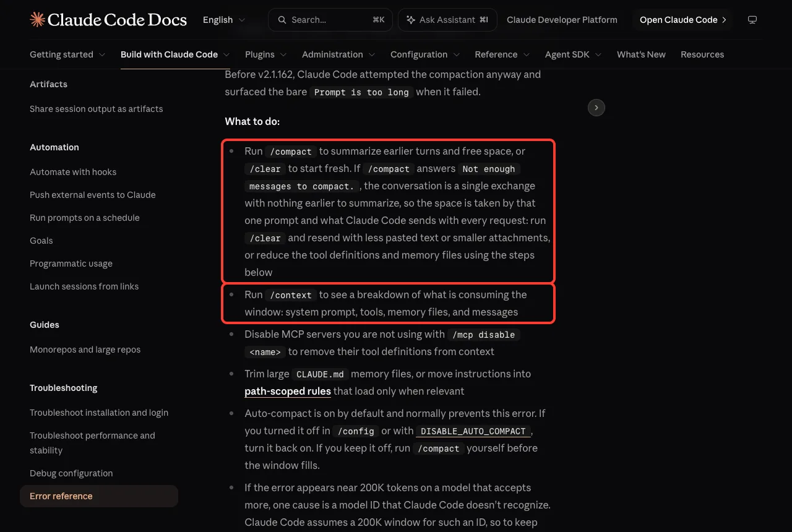The image size is (792, 532).
Task: Click the "/config" inline code text
Action: 356,431
